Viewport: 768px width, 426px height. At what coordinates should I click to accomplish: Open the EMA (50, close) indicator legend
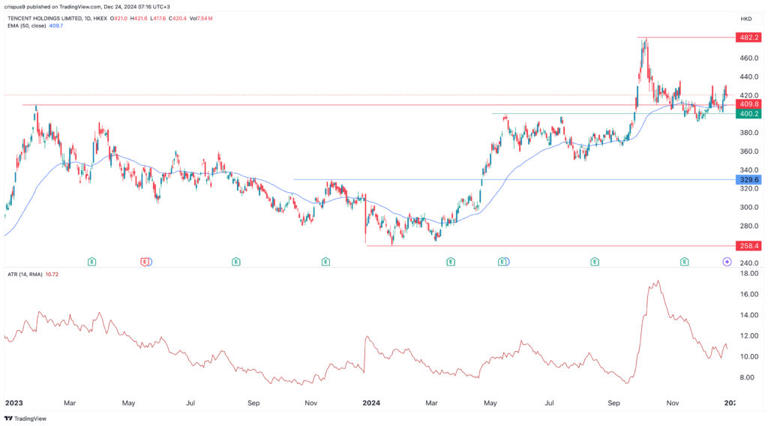30,27
